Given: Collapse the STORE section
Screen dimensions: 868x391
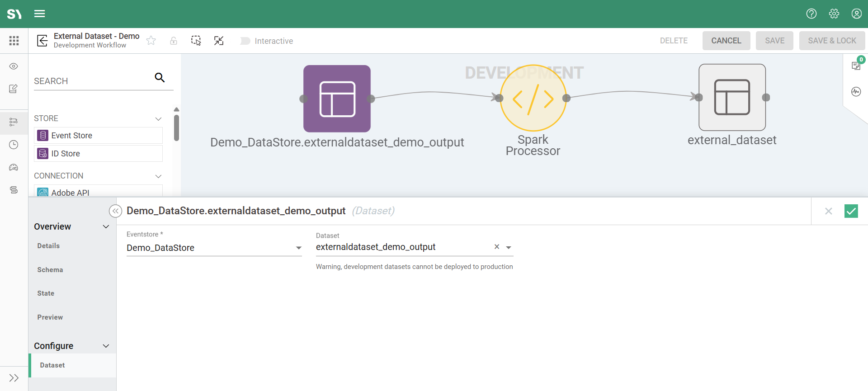Looking at the screenshot, I should 158,119.
